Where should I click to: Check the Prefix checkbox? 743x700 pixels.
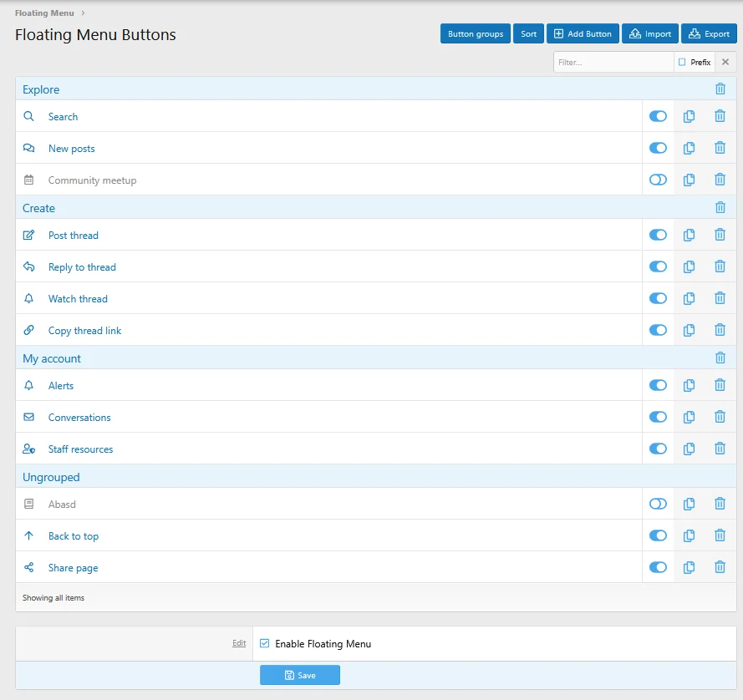[x=682, y=62]
